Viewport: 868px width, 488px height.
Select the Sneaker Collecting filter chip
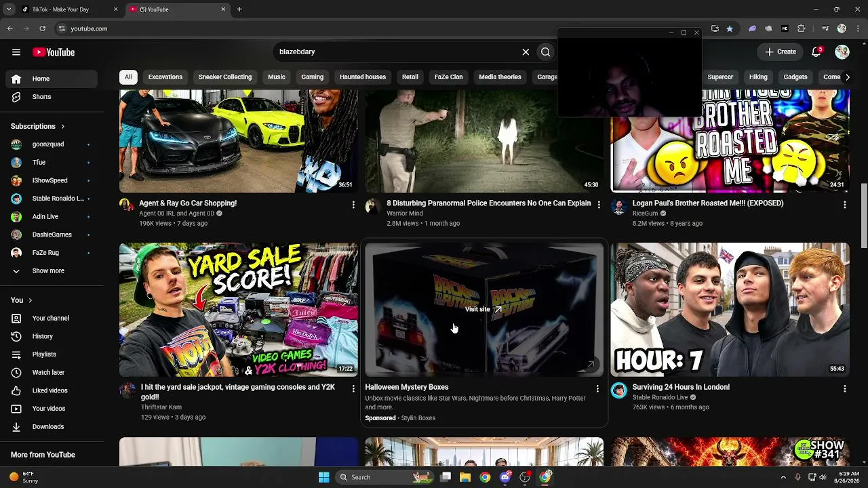(225, 77)
